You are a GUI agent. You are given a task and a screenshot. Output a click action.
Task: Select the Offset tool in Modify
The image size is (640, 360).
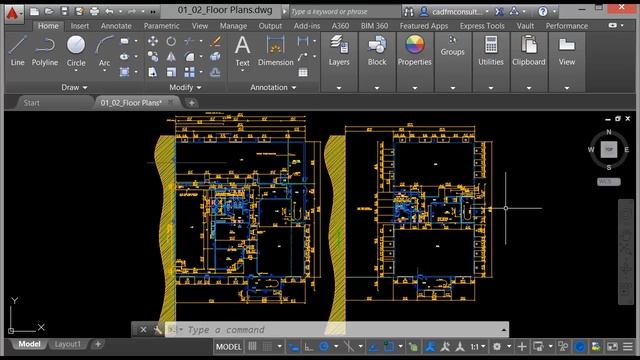pos(216,72)
